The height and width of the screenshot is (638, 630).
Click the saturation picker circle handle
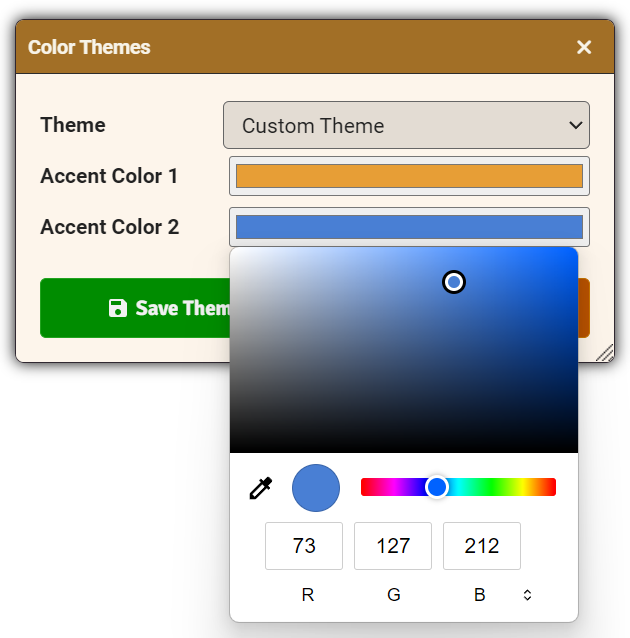point(454,282)
